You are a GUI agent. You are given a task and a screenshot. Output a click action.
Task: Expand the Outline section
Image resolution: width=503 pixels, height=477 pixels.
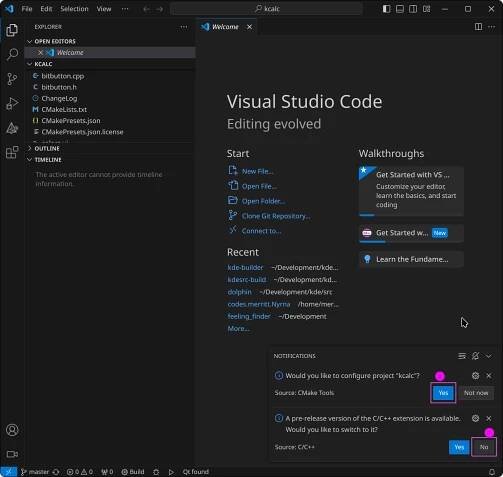[x=110, y=148]
